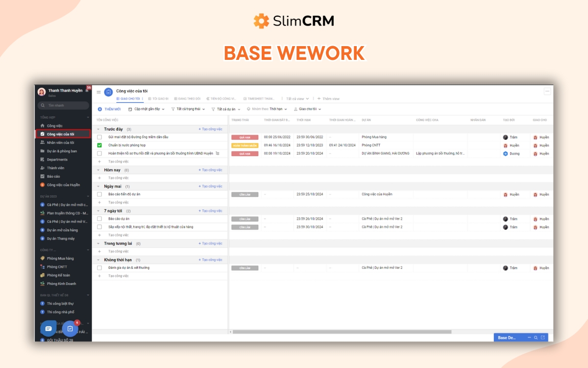588x368 pixels.
Task: Open the Tất cả dự án filter dropdown
Action: coord(226,109)
